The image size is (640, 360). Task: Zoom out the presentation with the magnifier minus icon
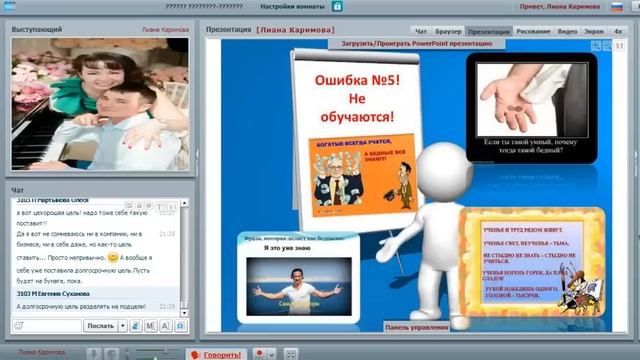click(607, 46)
